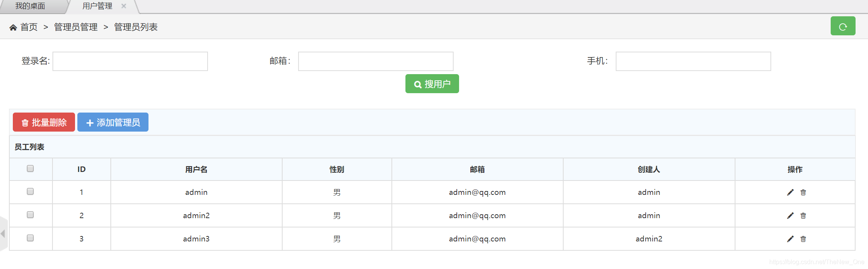Select the 用户管理 tab
This screenshot has width=868, height=269.
point(97,6)
